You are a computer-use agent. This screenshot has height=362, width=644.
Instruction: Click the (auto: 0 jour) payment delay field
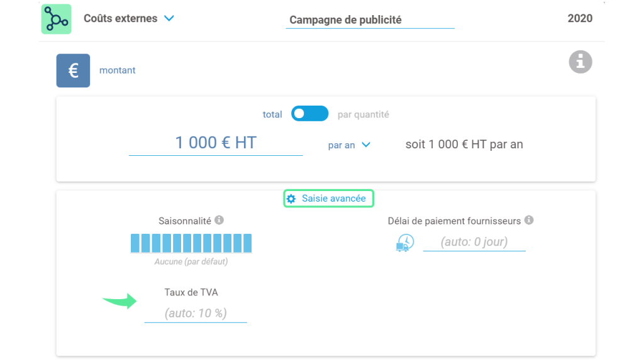(474, 242)
